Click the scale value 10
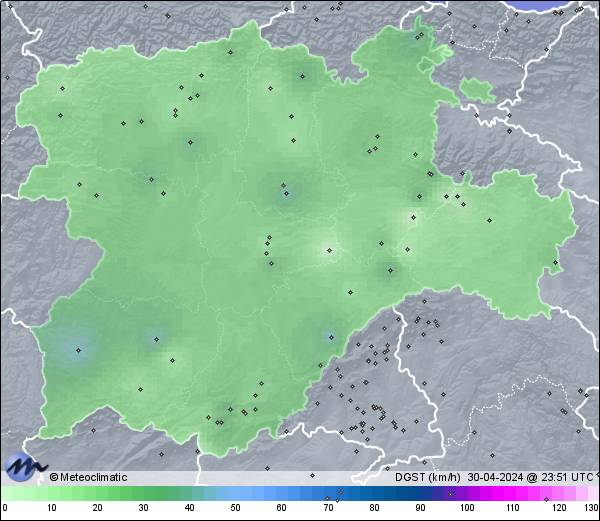The height and width of the screenshot is (521, 600). (52, 508)
